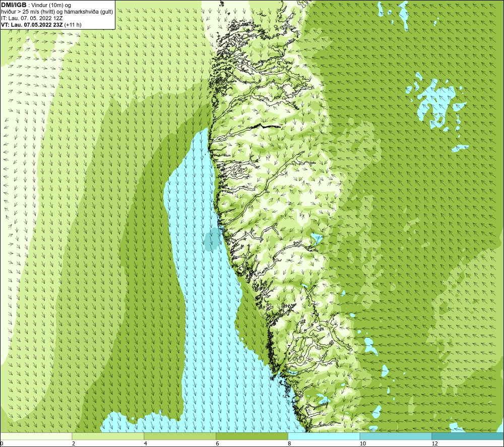The width and height of the screenshot is (504, 447).
Task: Click the legend scale value 2
Action: (x=74, y=443)
